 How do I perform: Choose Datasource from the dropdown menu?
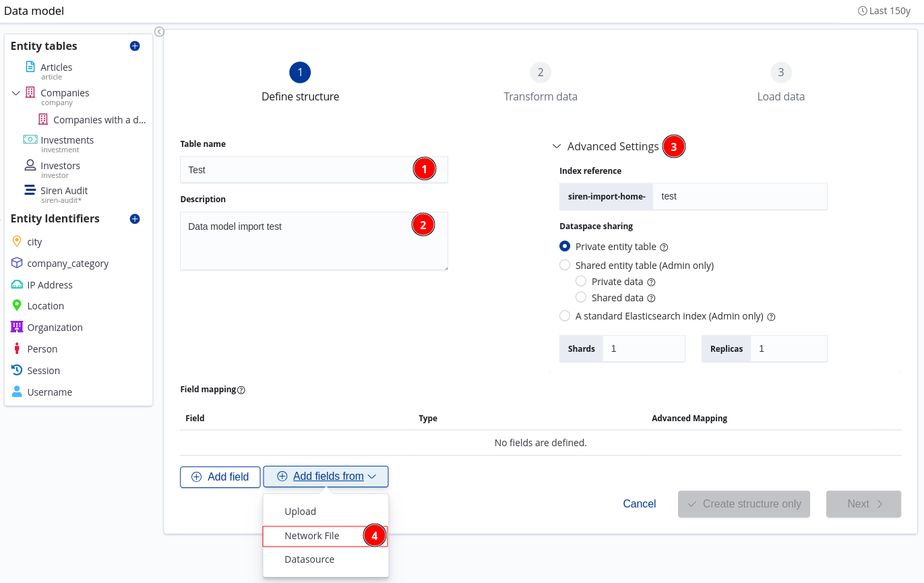tap(309, 559)
